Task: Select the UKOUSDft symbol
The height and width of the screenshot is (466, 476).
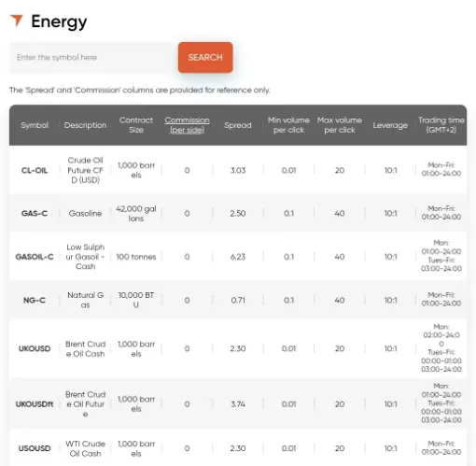Action: coord(35,404)
